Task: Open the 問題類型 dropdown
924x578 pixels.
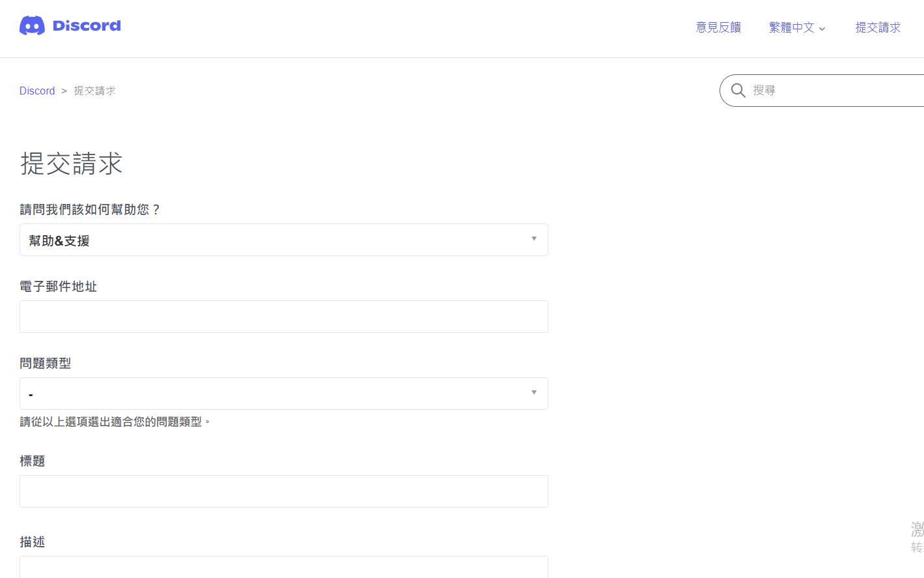Action: pos(284,394)
